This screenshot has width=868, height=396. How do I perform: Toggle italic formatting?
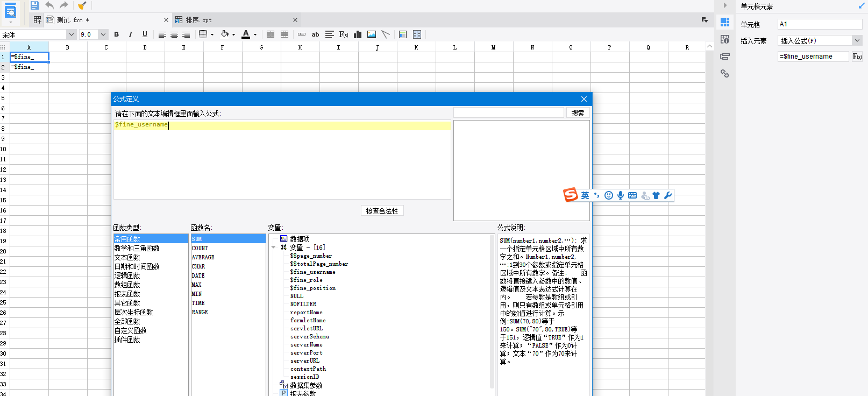pyautogui.click(x=131, y=34)
